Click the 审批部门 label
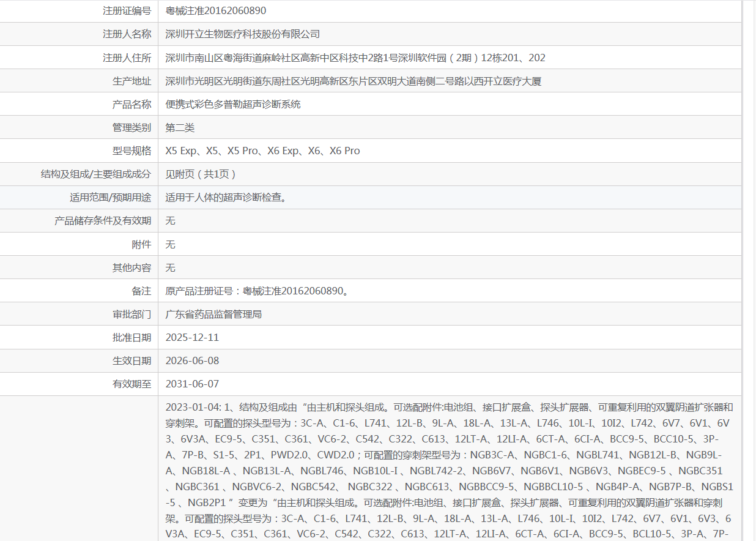 coord(132,314)
